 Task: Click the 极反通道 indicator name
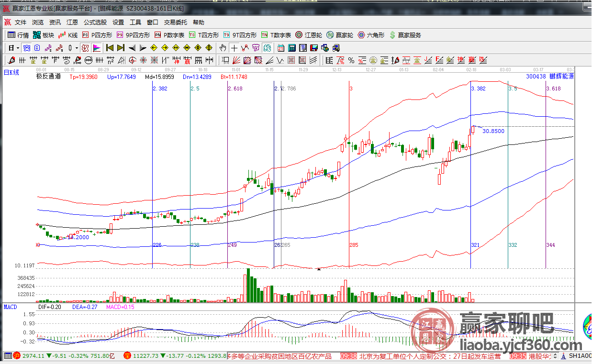(48, 76)
